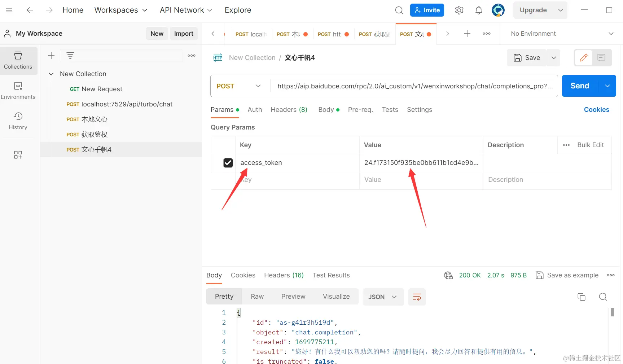Search within the response body

click(603, 297)
